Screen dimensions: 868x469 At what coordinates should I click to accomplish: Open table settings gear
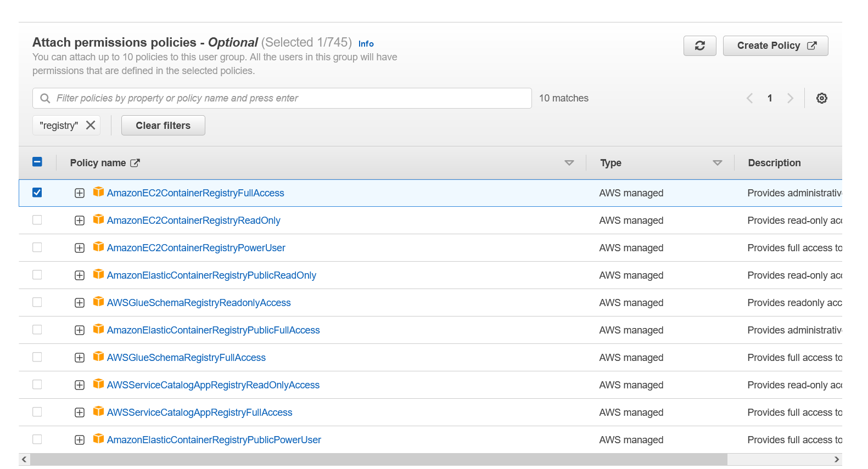coord(821,98)
